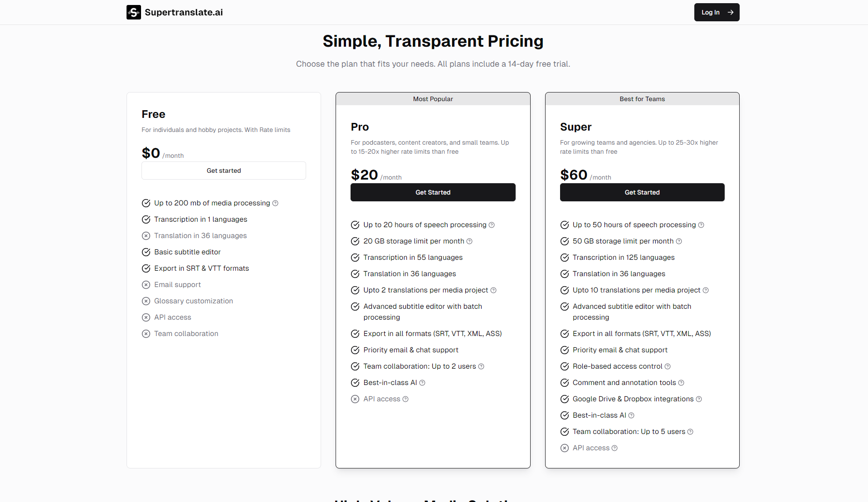Click the X icon next to Email support
This screenshot has height=502, width=868.
(x=146, y=284)
